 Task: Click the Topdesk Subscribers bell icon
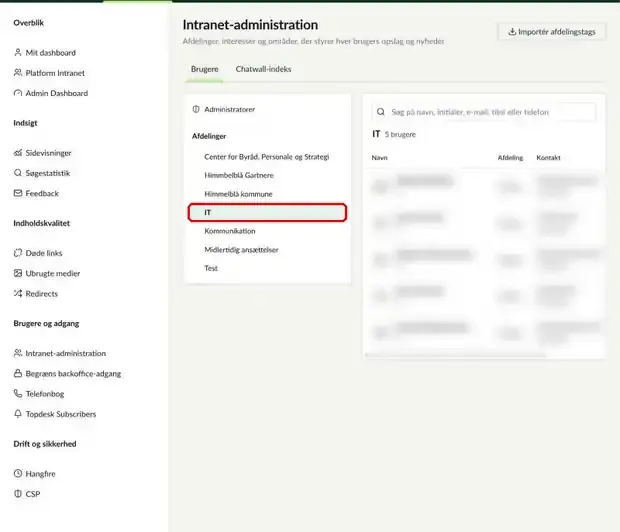[18, 414]
